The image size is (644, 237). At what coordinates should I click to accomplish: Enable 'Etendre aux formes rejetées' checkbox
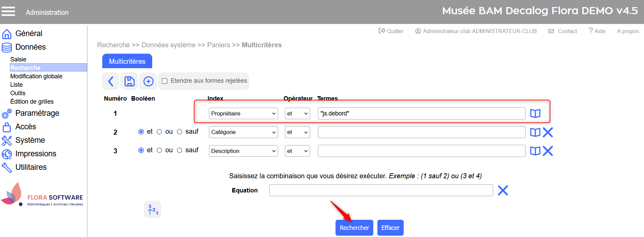click(165, 81)
